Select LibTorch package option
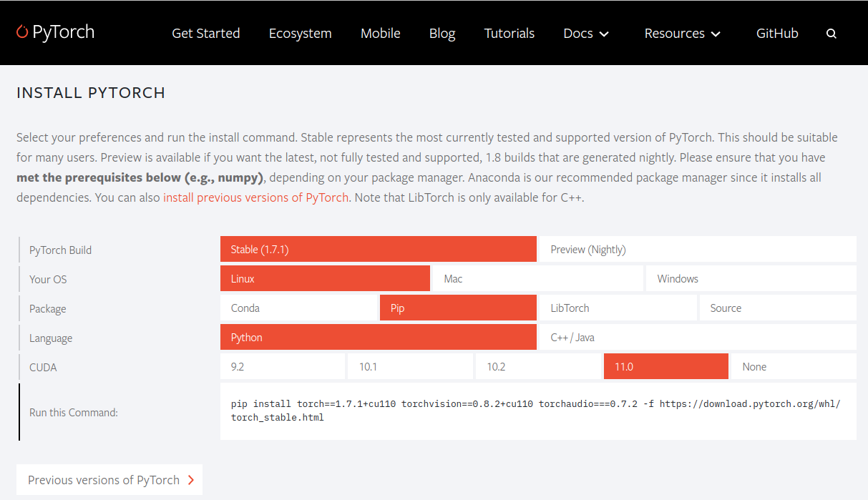 pyautogui.click(x=618, y=308)
